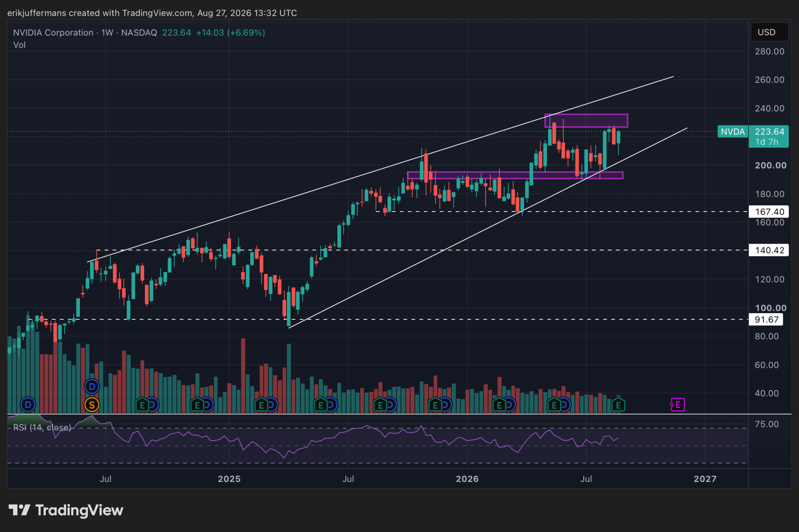Open the August 2024 earnings 'E' marker
Viewport: 799px width, 532px height.
(142, 405)
